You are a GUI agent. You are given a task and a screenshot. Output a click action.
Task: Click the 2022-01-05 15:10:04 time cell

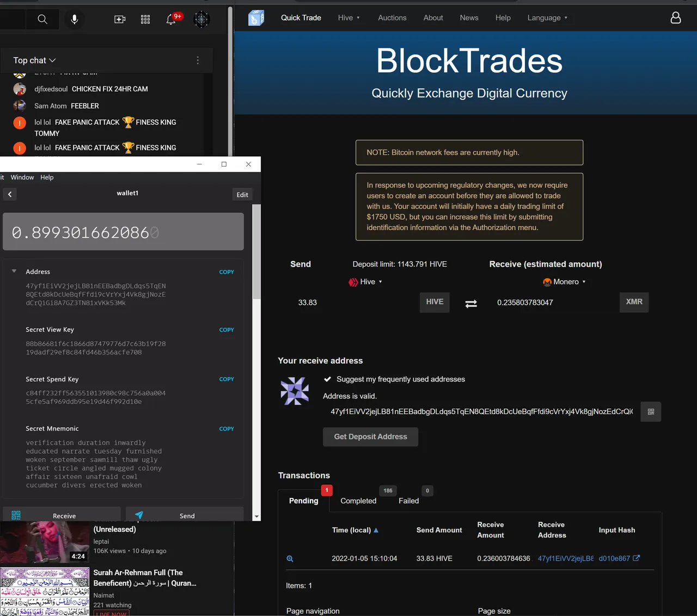pos(364,558)
